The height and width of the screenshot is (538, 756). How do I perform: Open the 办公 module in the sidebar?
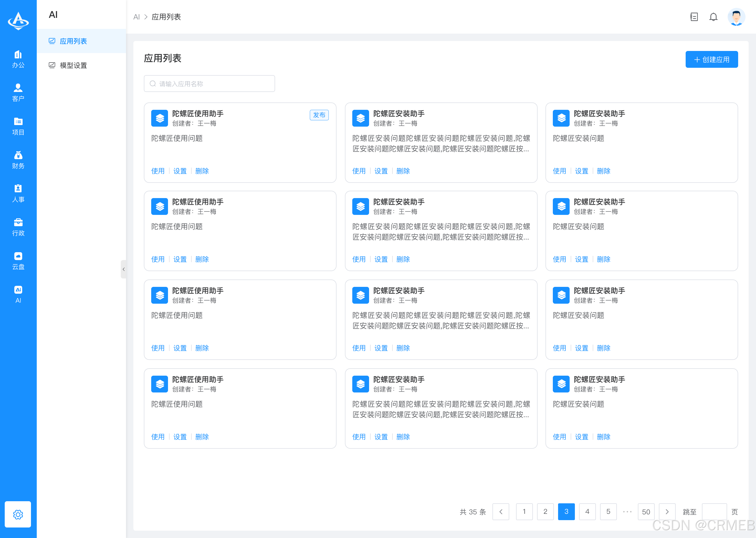click(x=18, y=59)
